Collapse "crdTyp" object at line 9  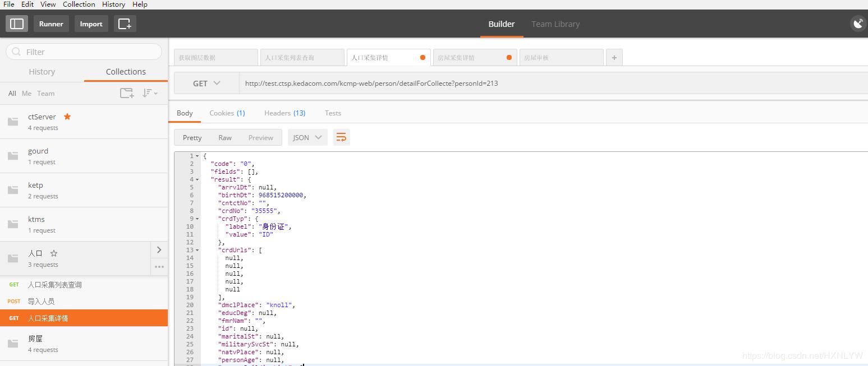[x=197, y=219]
